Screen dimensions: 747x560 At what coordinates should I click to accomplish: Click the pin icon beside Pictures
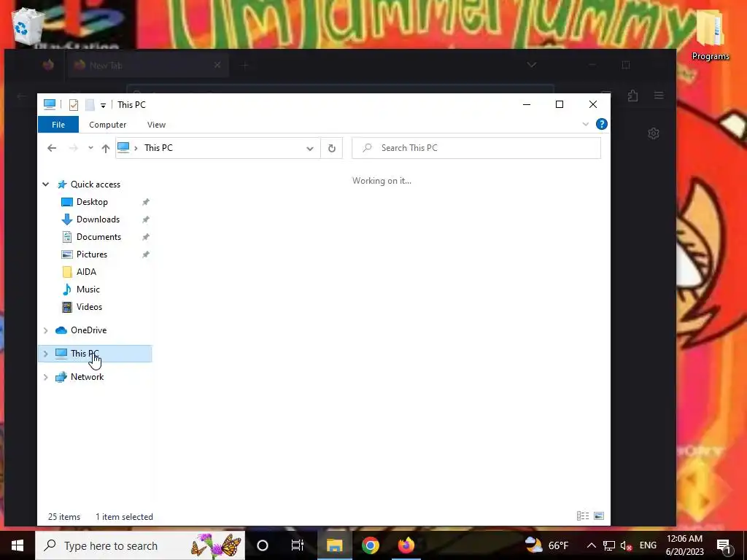click(x=146, y=254)
